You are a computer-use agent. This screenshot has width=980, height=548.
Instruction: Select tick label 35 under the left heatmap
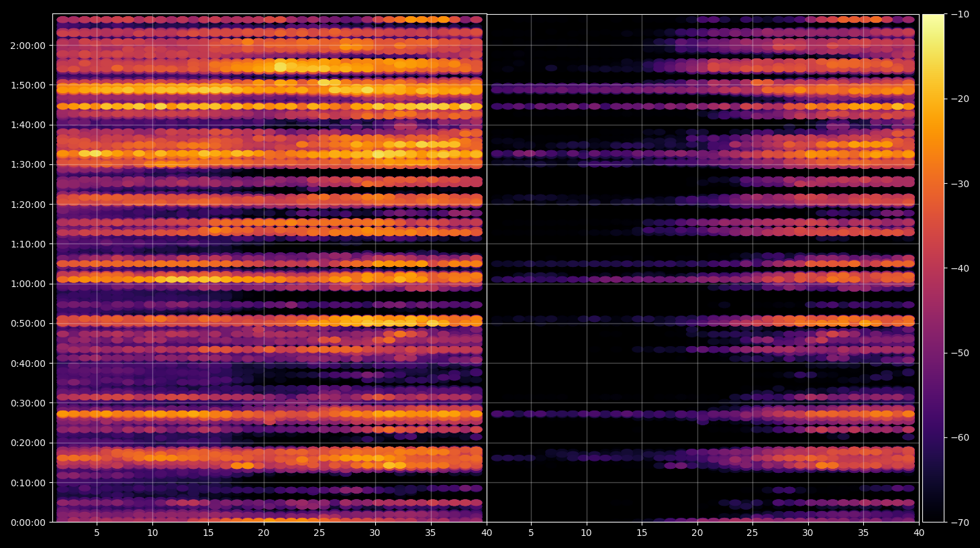(430, 533)
